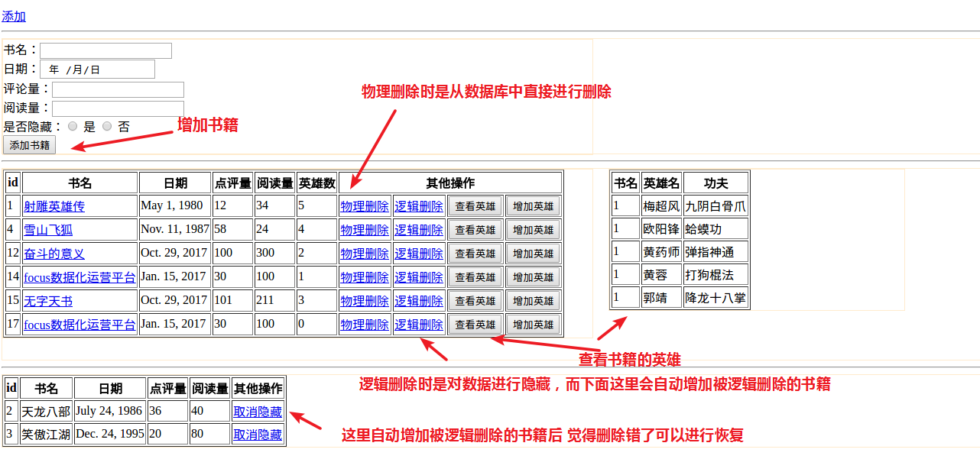Click 逻辑删除 for 射雕英雄传
The height and width of the screenshot is (459, 980).
[x=419, y=206]
